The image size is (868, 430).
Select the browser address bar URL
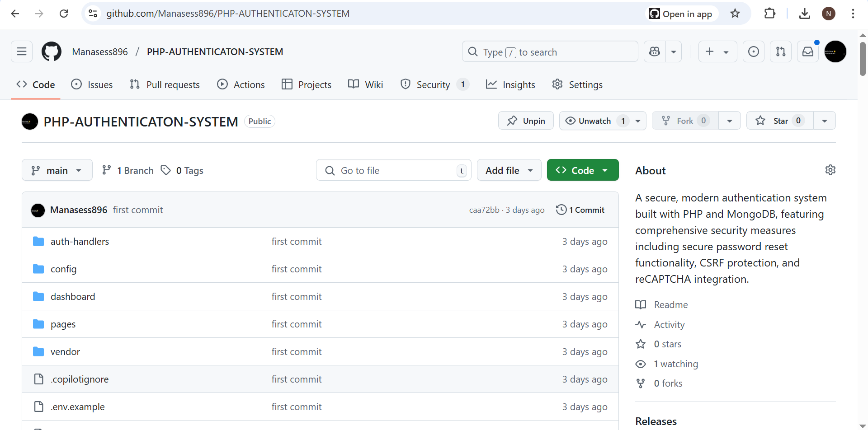(228, 14)
